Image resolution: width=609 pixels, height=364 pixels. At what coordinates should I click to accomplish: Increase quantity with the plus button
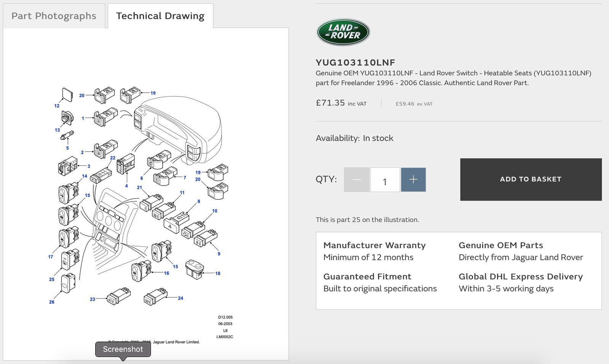pos(413,180)
